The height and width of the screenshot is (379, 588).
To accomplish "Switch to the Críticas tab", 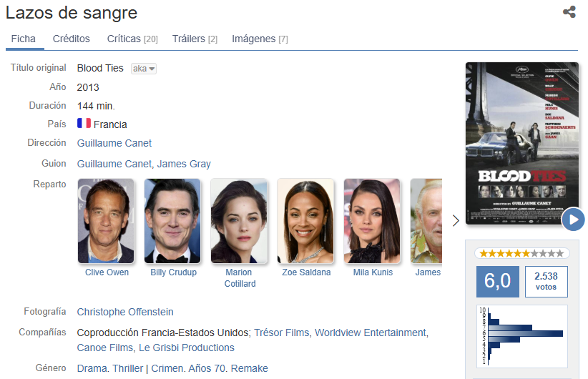I will point(132,39).
